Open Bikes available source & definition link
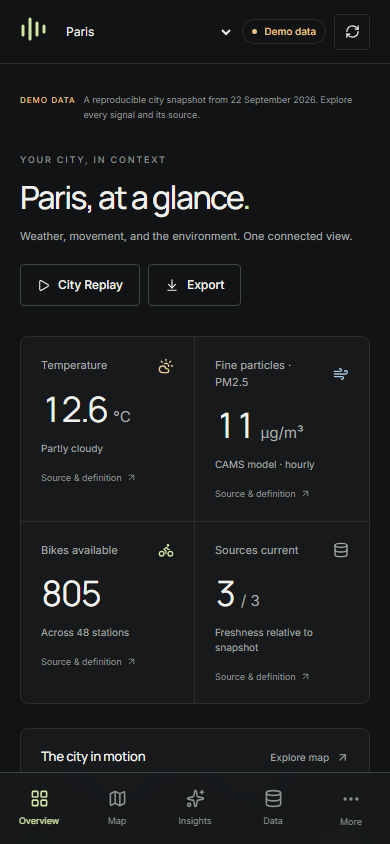This screenshot has width=390, height=844. coord(88,662)
